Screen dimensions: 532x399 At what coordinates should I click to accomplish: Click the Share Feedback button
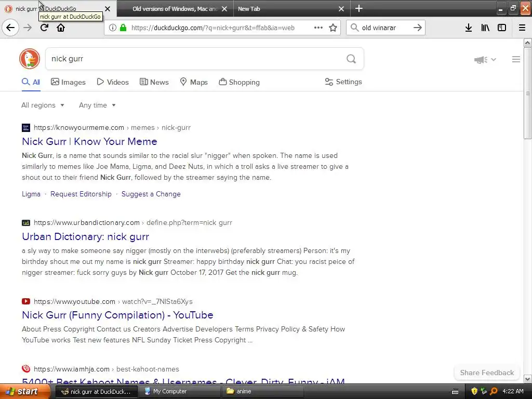pos(487,373)
